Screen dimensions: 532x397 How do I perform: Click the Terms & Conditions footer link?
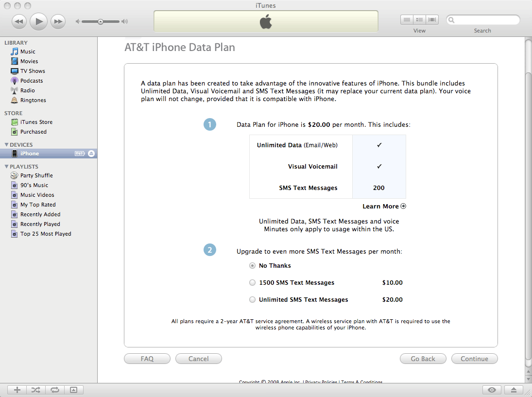361,382
